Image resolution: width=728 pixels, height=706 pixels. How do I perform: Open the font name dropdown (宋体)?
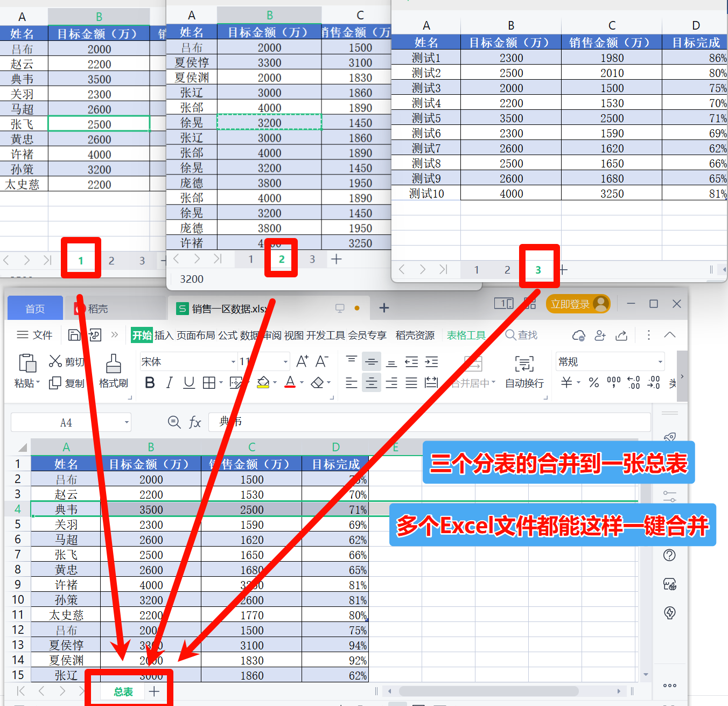(233, 362)
